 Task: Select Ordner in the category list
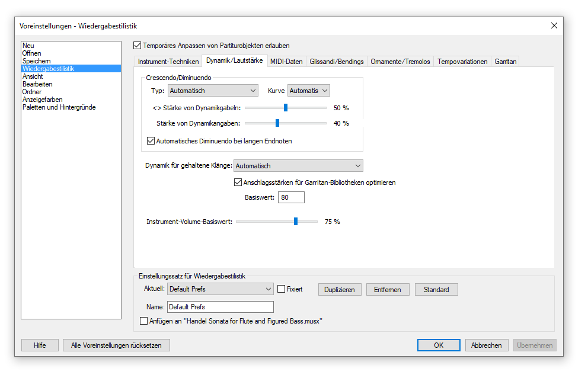click(71, 92)
